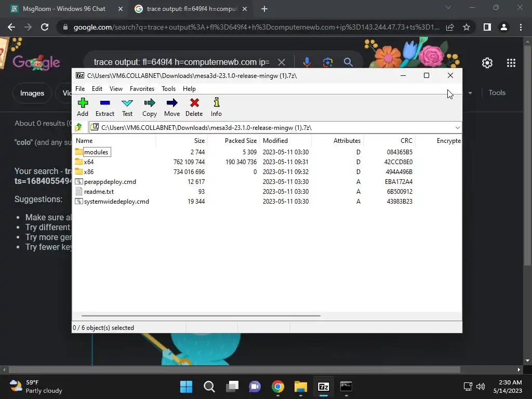
Task: Search by image with Google Lens
Action: click(327, 62)
